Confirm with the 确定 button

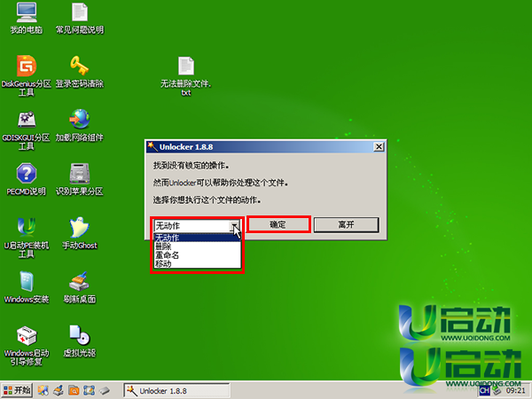[278, 224]
